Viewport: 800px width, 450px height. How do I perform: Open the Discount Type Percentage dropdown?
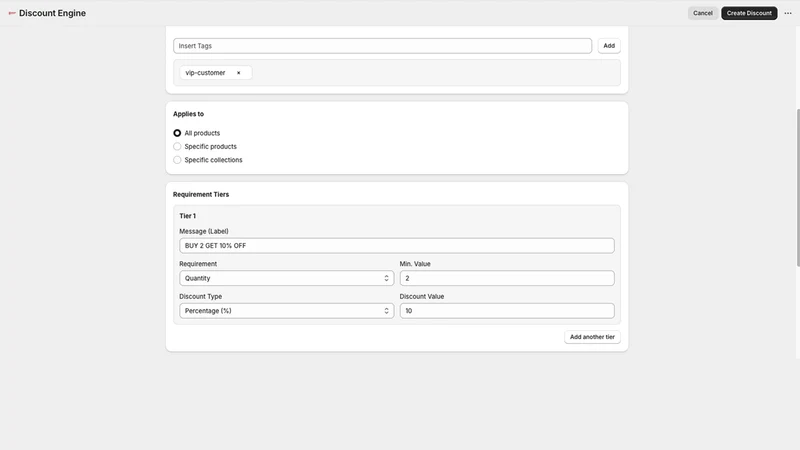pos(286,311)
